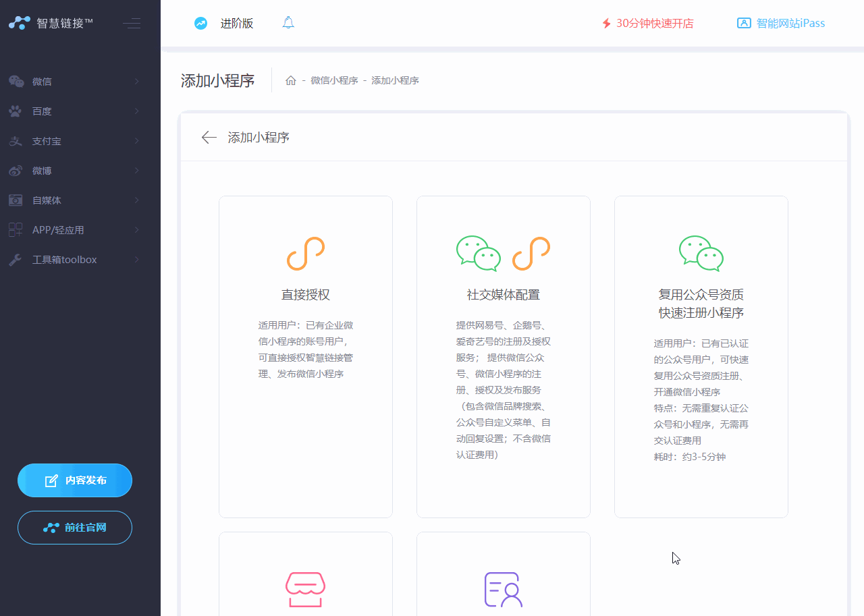Click the Weibo icon in sidebar
The height and width of the screenshot is (616, 864).
click(x=16, y=171)
